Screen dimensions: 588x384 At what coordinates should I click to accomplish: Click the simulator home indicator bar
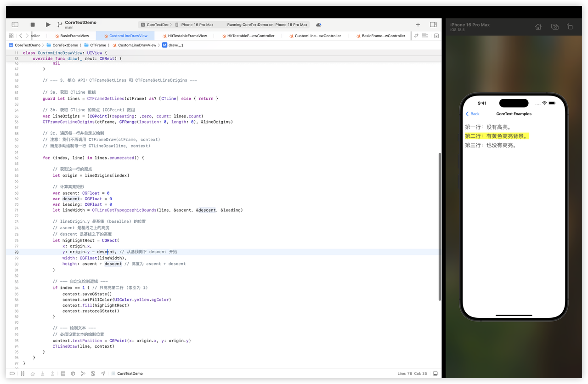tap(514, 316)
